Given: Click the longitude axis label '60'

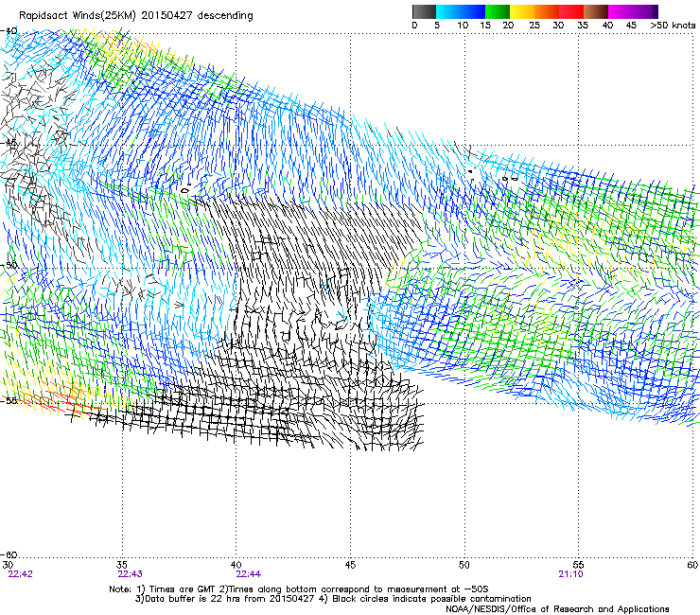Looking at the screenshot, I should coord(692,565).
